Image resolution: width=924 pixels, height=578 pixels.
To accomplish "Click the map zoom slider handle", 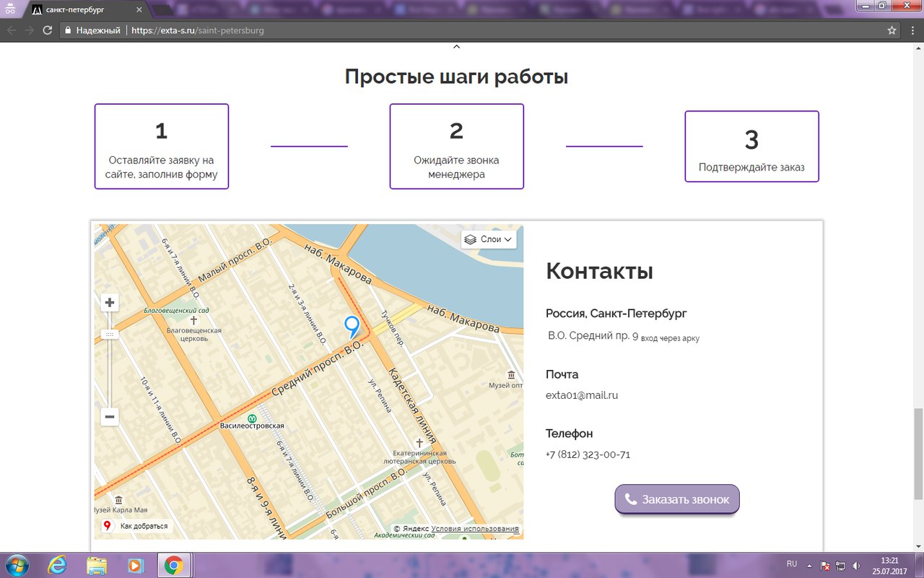I will pos(110,334).
